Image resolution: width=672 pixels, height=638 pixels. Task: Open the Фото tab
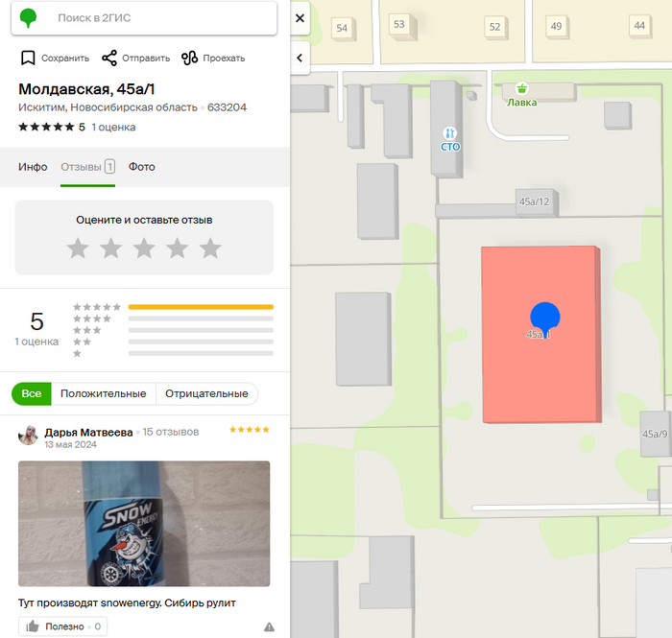click(x=142, y=167)
